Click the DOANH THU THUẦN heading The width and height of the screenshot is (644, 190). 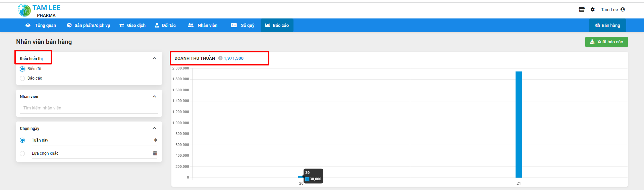click(x=195, y=58)
